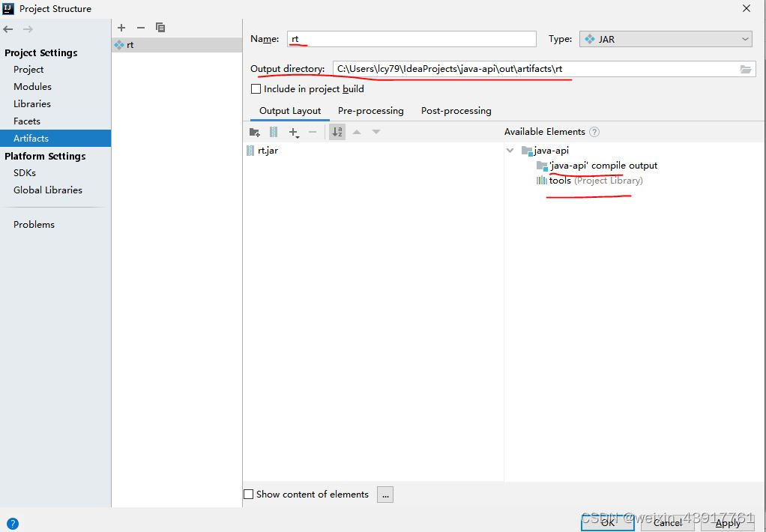Move element down arrow
This screenshot has width=766, height=532.
(376, 132)
